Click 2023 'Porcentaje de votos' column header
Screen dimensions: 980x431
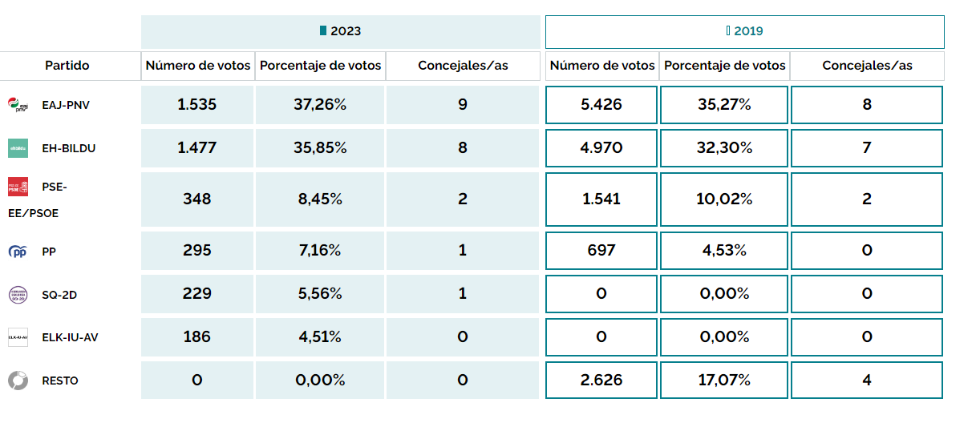[321, 66]
